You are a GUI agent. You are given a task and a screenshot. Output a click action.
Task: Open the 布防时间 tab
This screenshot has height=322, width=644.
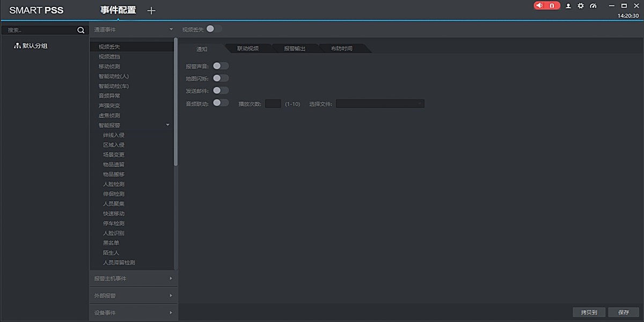(341, 49)
